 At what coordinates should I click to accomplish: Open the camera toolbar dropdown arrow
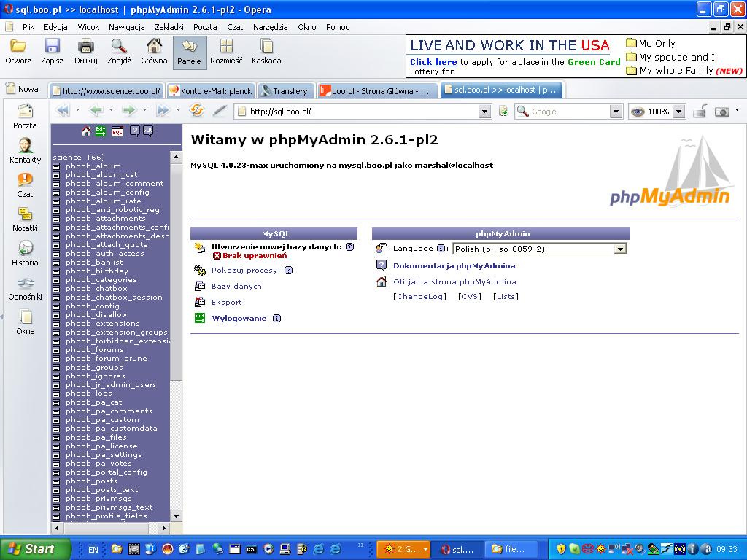738,111
